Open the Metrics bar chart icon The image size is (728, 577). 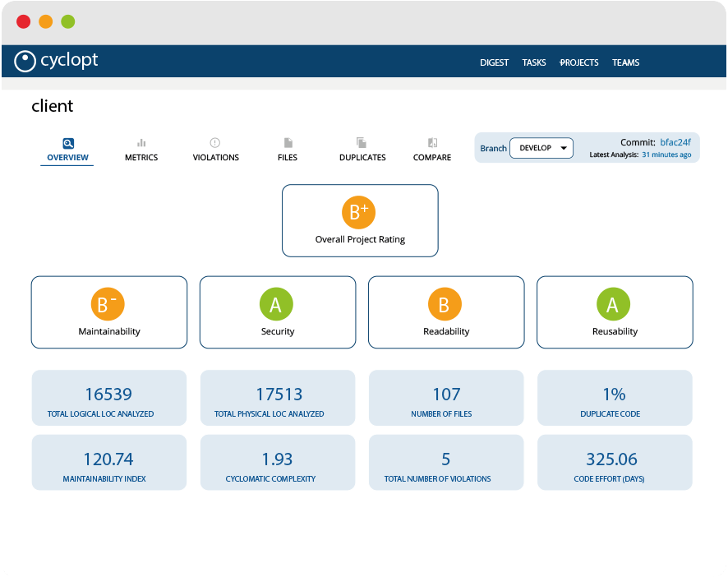pos(141,143)
